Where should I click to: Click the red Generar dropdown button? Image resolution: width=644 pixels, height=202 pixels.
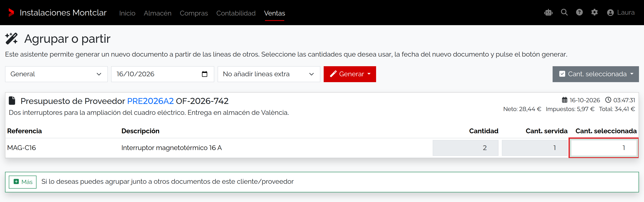[x=350, y=74]
